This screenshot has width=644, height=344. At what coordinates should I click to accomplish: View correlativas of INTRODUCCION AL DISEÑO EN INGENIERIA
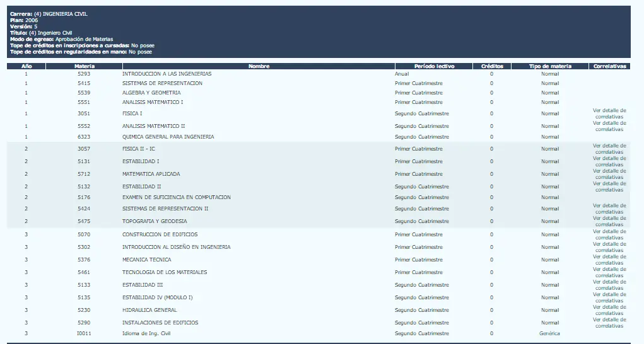(x=609, y=247)
